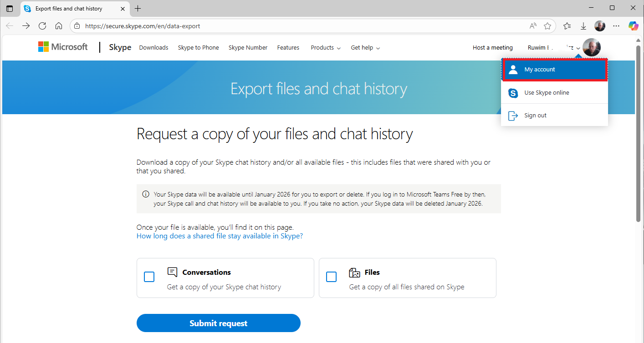Collapse the account name dropdown chevron
644x343 pixels.
coord(578,48)
